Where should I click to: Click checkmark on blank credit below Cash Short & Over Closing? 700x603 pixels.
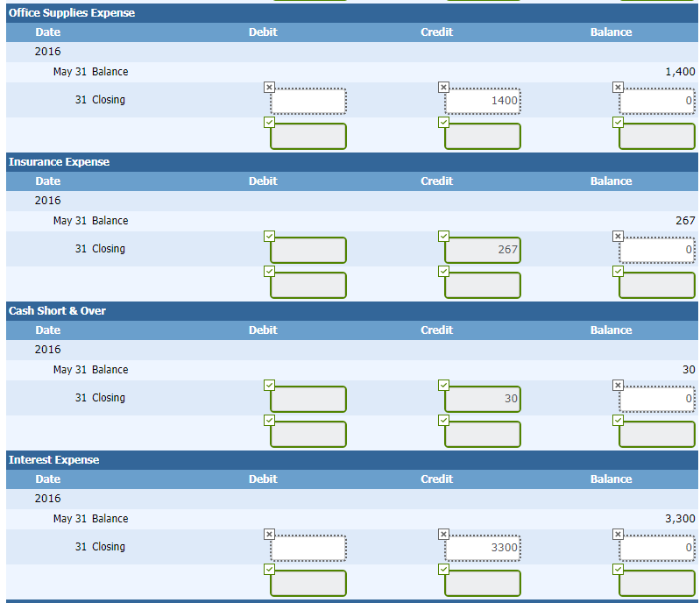tap(443, 421)
